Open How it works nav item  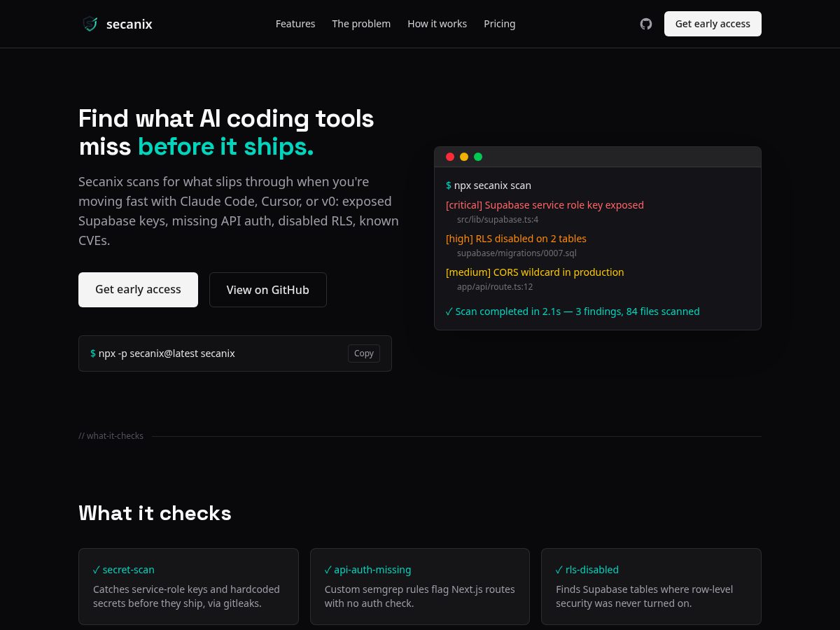(x=437, y=24)
